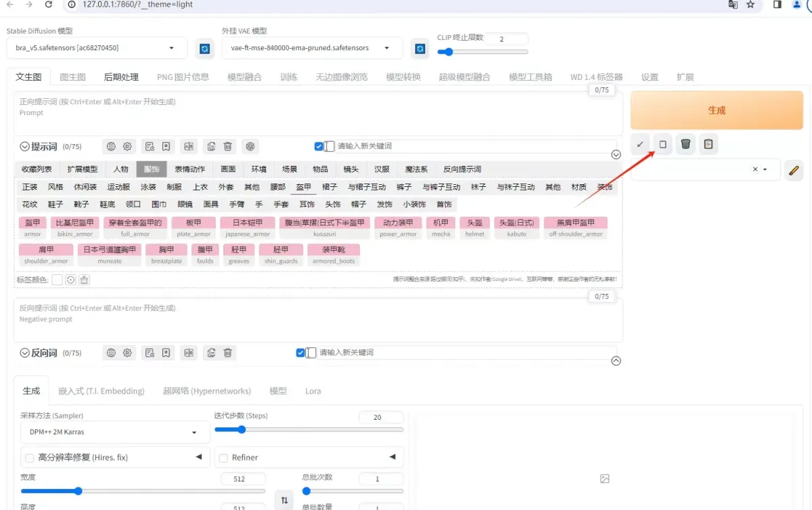
Task: Refresh the 外挂 VAE model list
Action: tap(420, 49)
